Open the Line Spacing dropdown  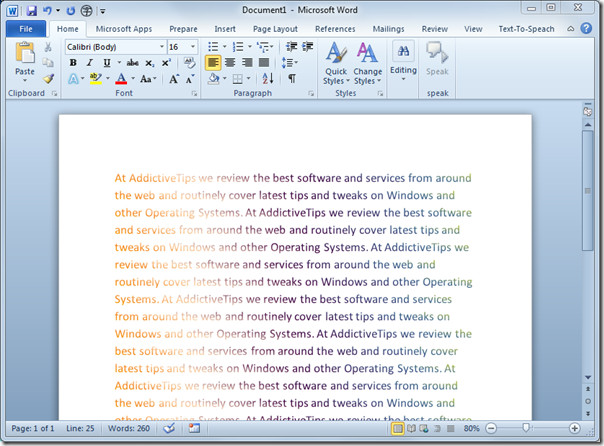(290, 63)
